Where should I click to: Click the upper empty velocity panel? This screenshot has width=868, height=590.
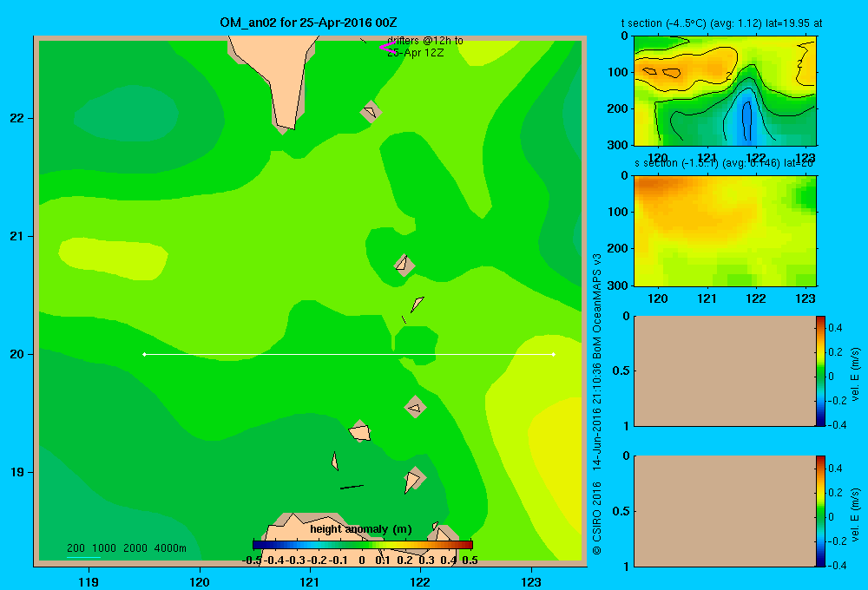[725, 370]
